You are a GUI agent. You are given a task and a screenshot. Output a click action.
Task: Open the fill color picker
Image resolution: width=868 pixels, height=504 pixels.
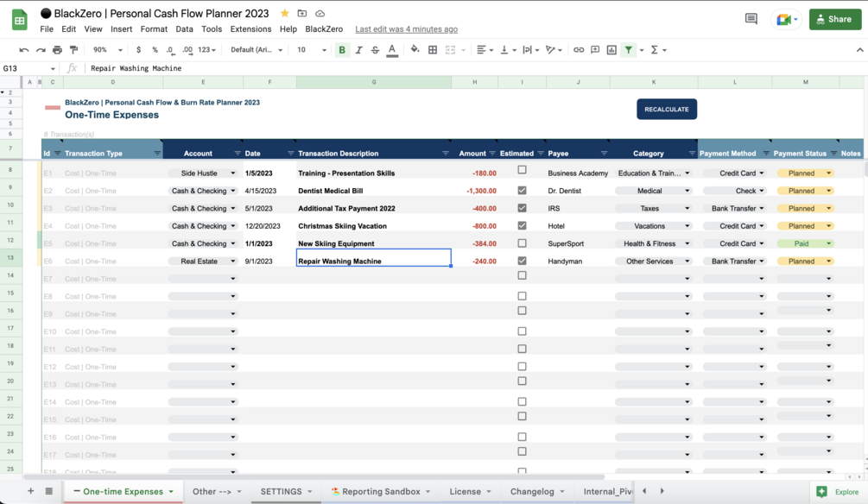[415, 50]
